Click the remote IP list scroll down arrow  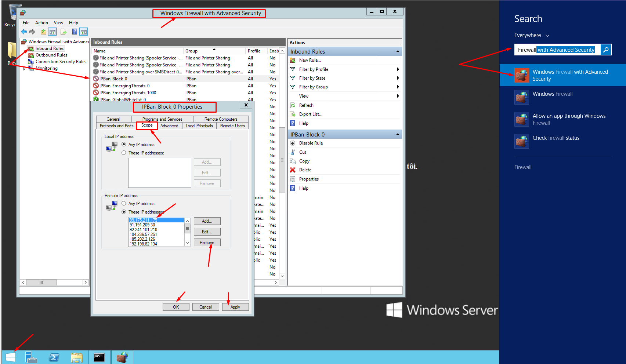(187, 243)
